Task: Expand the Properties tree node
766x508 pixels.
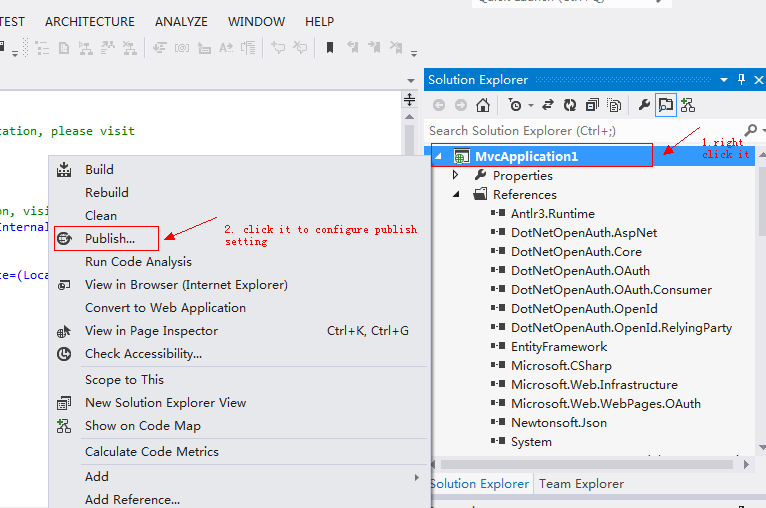Action: pyautogui.click(x=456, y=175)
